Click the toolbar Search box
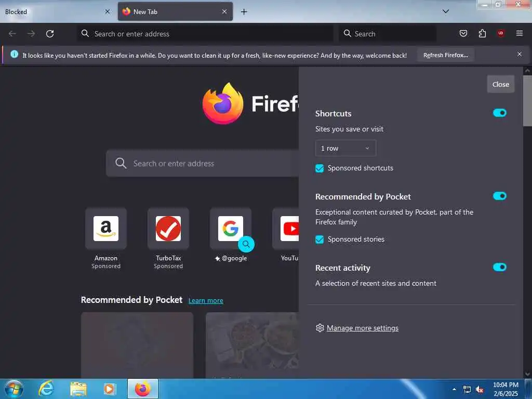The image size is (532, 399). point(388,34)
